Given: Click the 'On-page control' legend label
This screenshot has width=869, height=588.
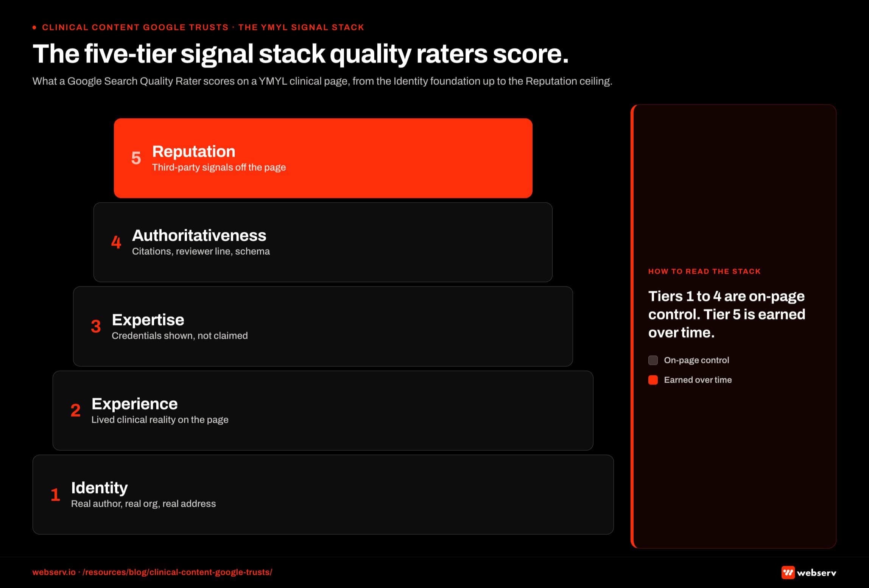Looking at the screenshot, I should point(696,360).
